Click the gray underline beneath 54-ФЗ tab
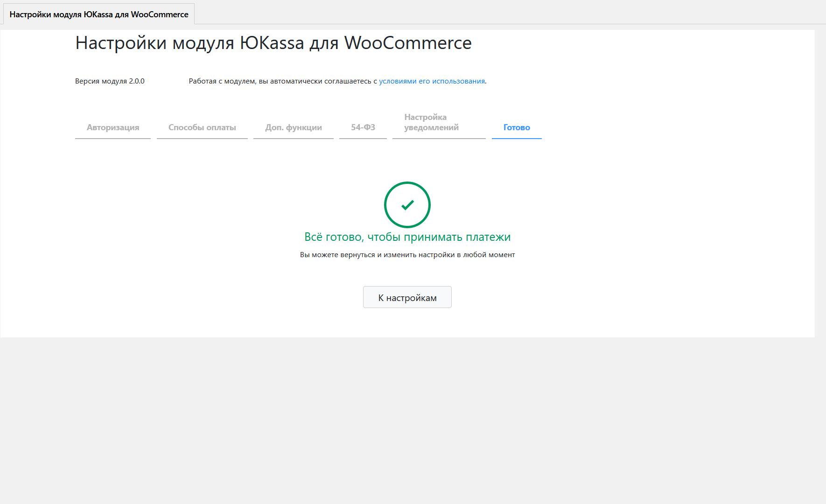This screenshot has height=504, width=826. [x=363, y=139]
